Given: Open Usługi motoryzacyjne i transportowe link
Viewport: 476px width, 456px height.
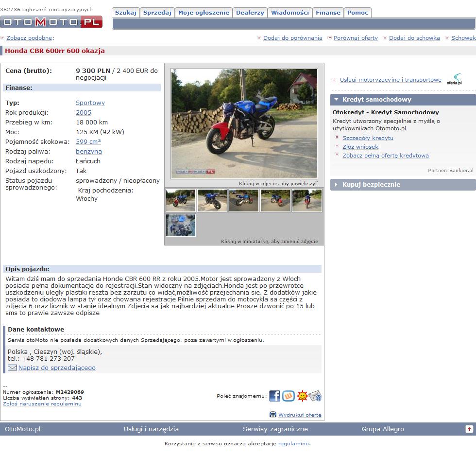Looking at the screenshot, I should coord(391,80).
